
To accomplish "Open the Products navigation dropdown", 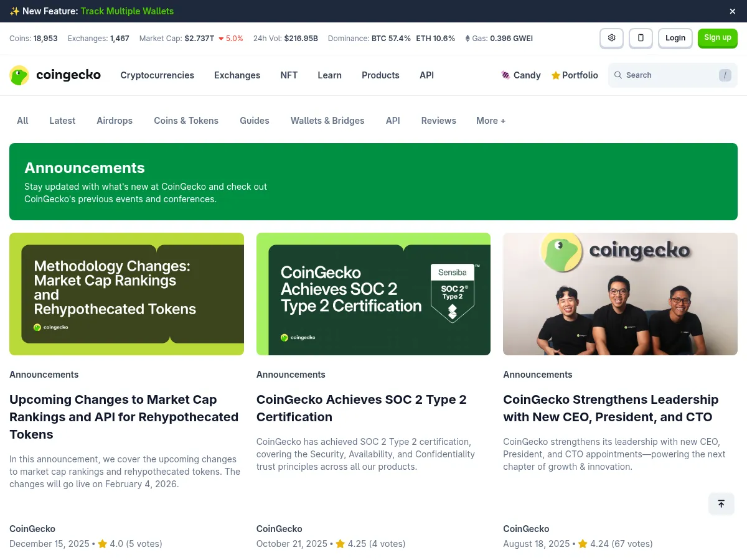I will 380,75.
